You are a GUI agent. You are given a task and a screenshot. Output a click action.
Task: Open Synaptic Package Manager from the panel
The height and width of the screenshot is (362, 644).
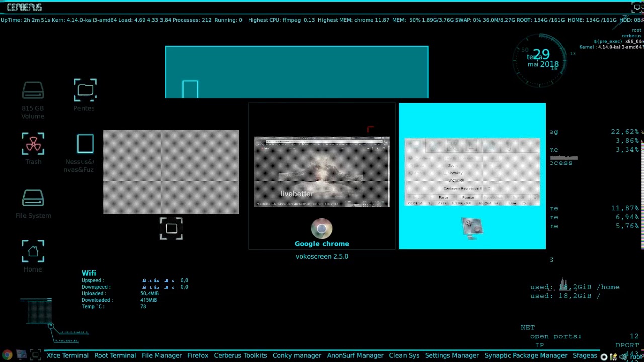[x=526, y=355]
